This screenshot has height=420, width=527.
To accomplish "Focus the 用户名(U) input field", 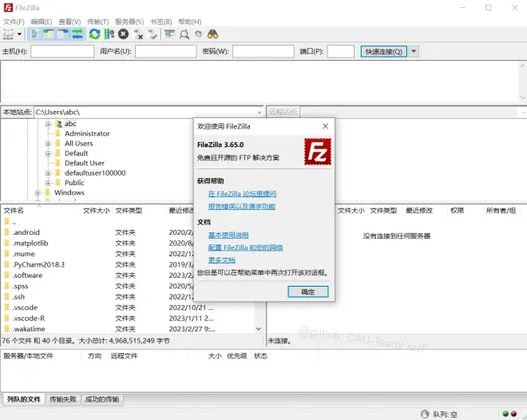I will click(x=166, y=51).
